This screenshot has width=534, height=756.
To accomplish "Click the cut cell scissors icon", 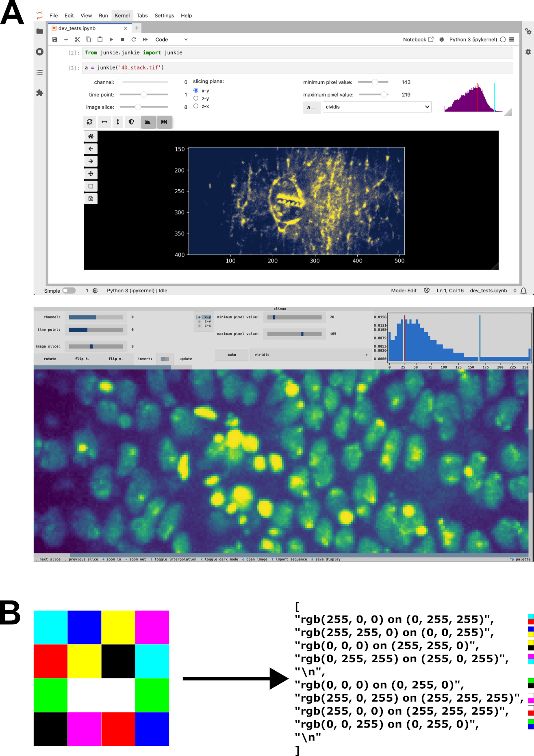I will tap(77, 39).
